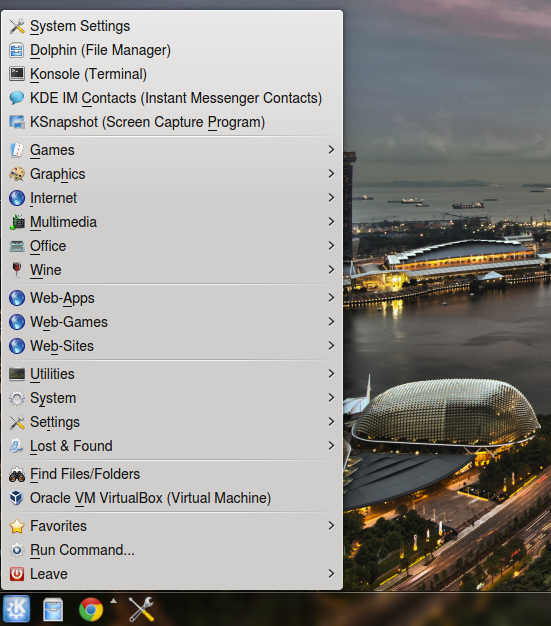Click the small up-arrow beside the Chrome icon
551x626 pixels.
[x=113, y=601]
